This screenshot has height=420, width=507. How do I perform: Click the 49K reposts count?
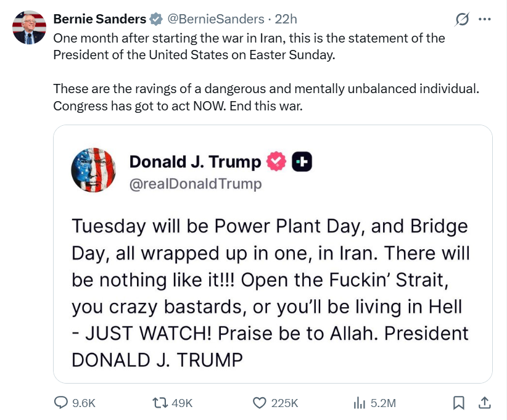click(182, 403)
